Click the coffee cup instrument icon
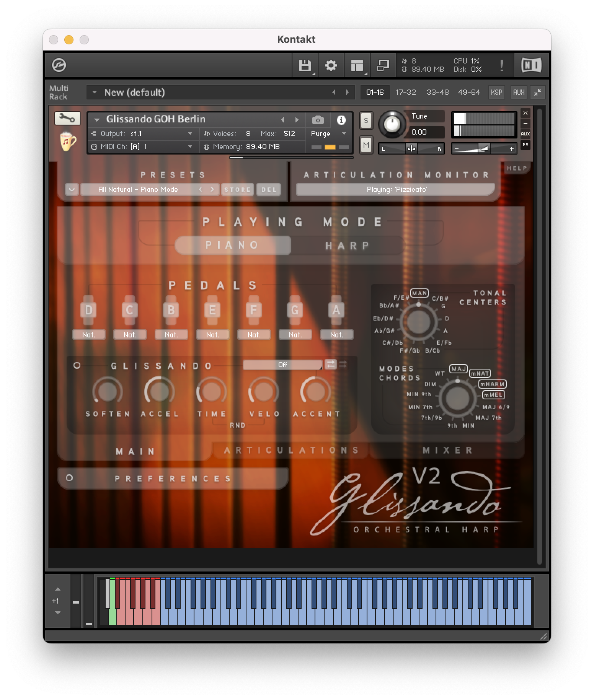This screenshot has width=594, height=700. 68,141
